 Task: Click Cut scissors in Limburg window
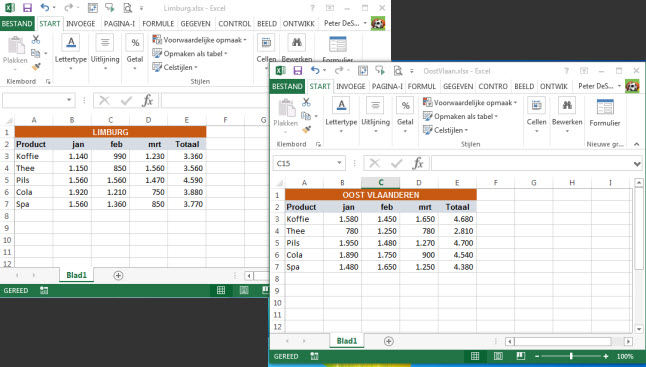coord(36,40)
